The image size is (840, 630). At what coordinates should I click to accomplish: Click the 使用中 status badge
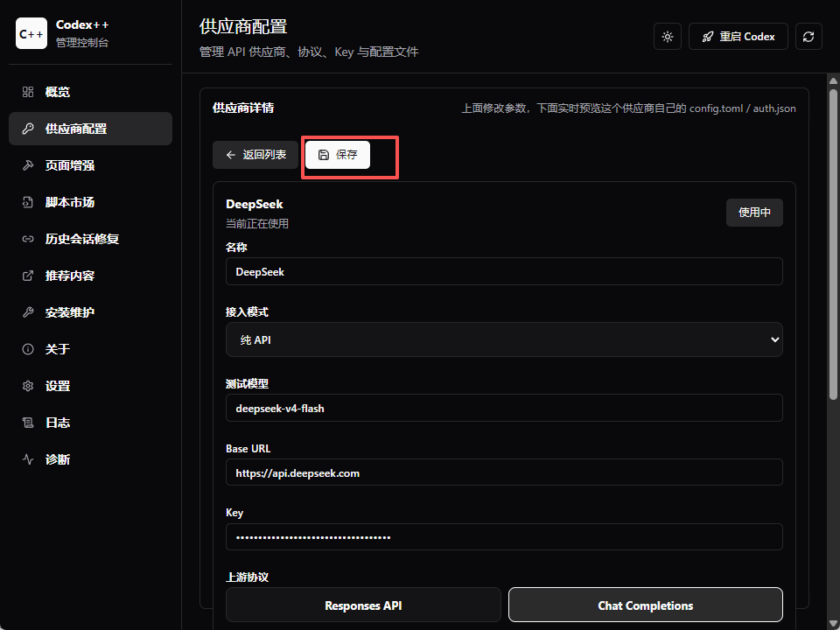pos(754,213)
